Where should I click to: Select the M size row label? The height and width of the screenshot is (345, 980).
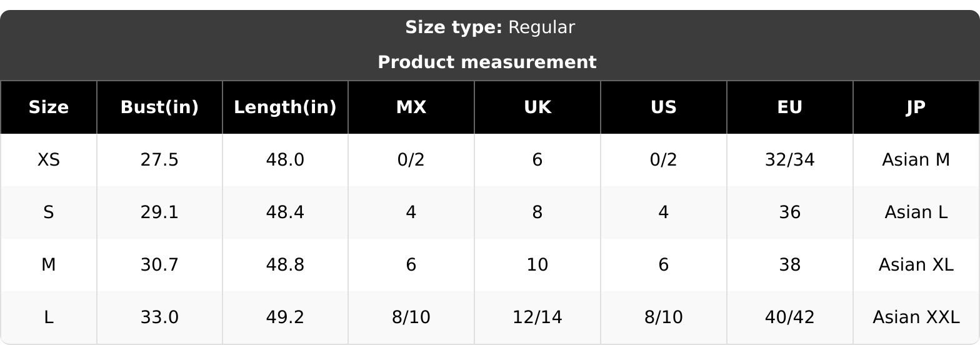point(49,265)
